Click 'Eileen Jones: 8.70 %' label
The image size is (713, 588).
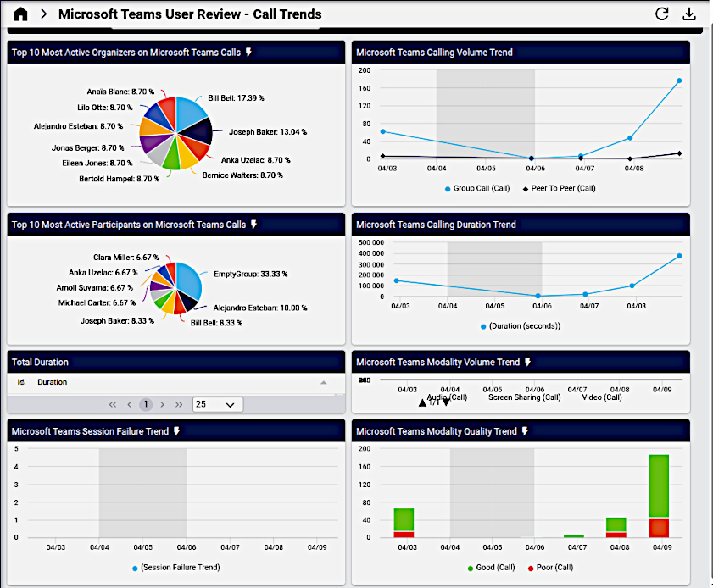coord(97,163)
